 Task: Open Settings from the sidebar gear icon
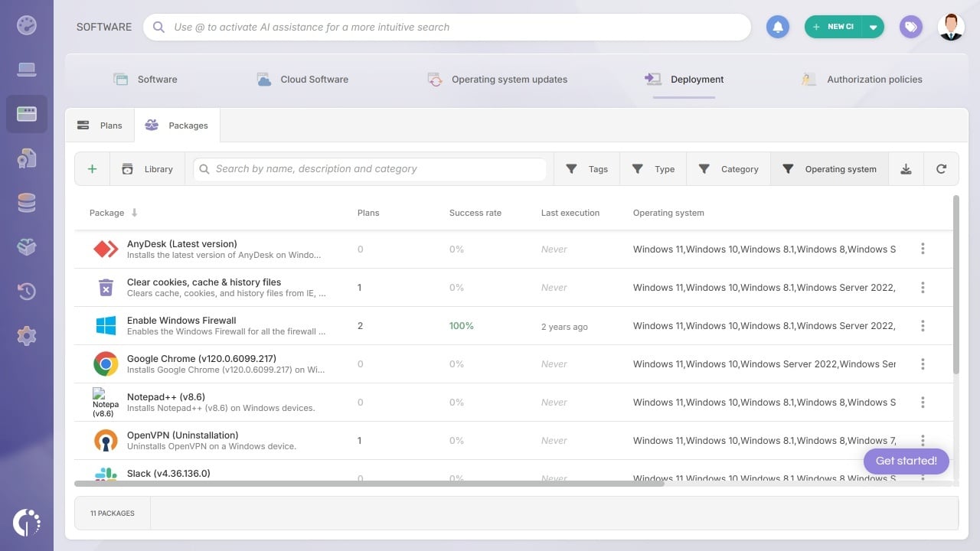(27, 335)
